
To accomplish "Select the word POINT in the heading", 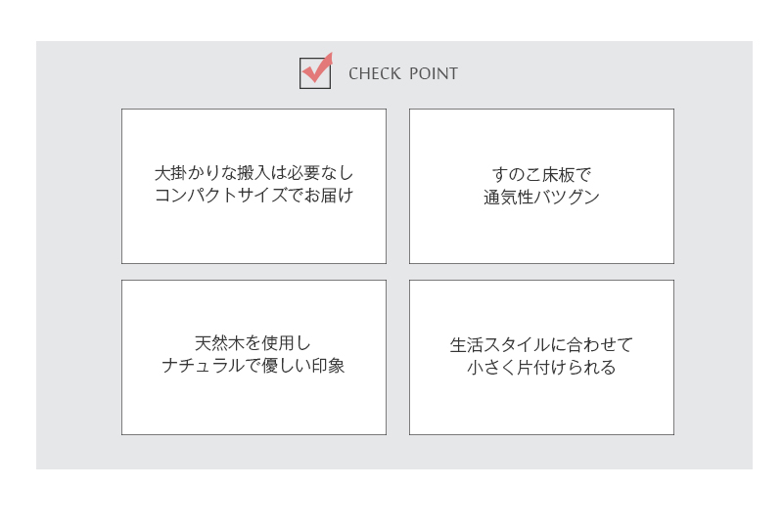I will point(434,73).
